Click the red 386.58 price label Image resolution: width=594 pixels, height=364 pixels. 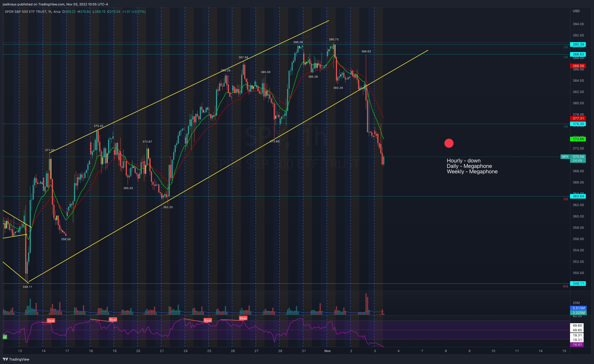578,66
